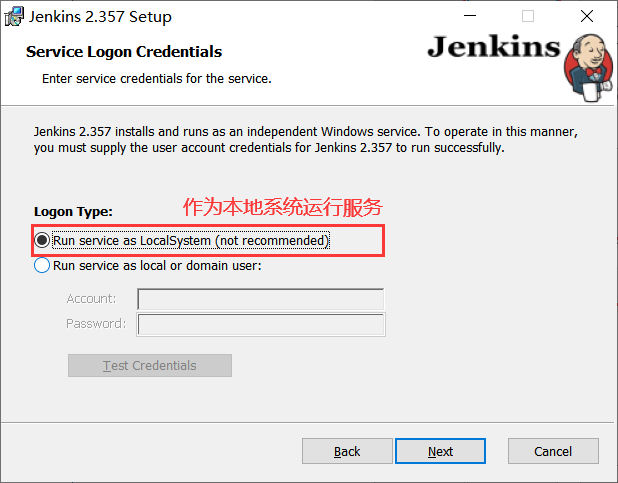This screenshot has width=618, height=483.
Task: Click the Jenkins installer icon in title bar
Action: (14, 17)
